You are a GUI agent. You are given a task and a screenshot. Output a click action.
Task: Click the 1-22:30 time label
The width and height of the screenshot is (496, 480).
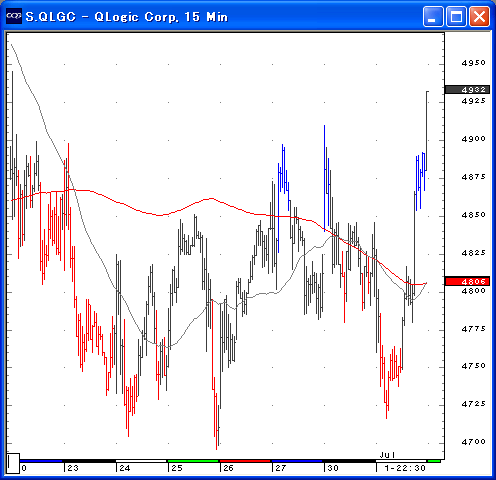405,468
